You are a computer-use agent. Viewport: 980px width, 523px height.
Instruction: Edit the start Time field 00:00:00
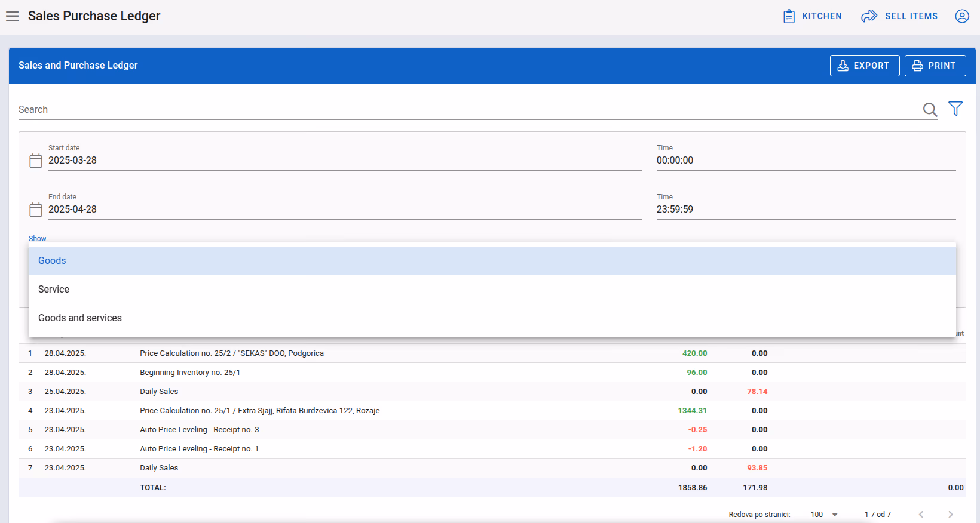(806, 161)
